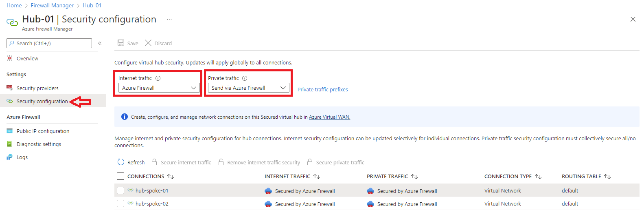This screenshot has height=219, width=644.
Task: Open the Private traffic prefixes link
Action: pyautogui.click(x=322, y=90)
